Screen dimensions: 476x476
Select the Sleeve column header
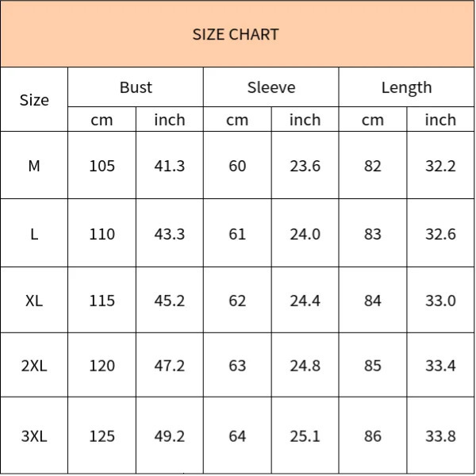271,87
